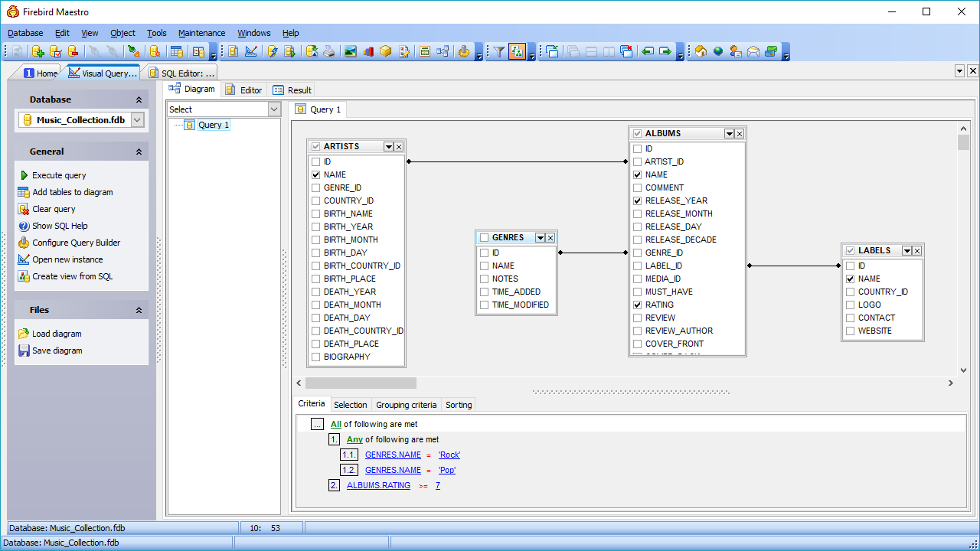Uncheck the NAME field in LABELS table
This screenshot has width=980, height=551.
tap(850, 279)
